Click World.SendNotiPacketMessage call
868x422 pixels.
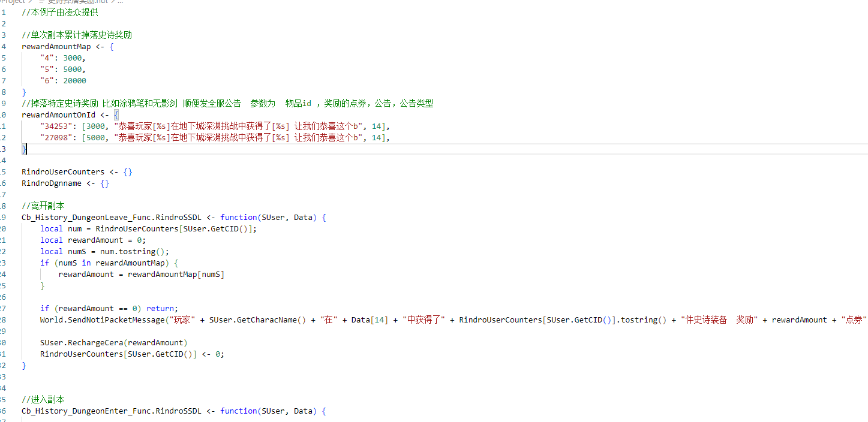103,320
